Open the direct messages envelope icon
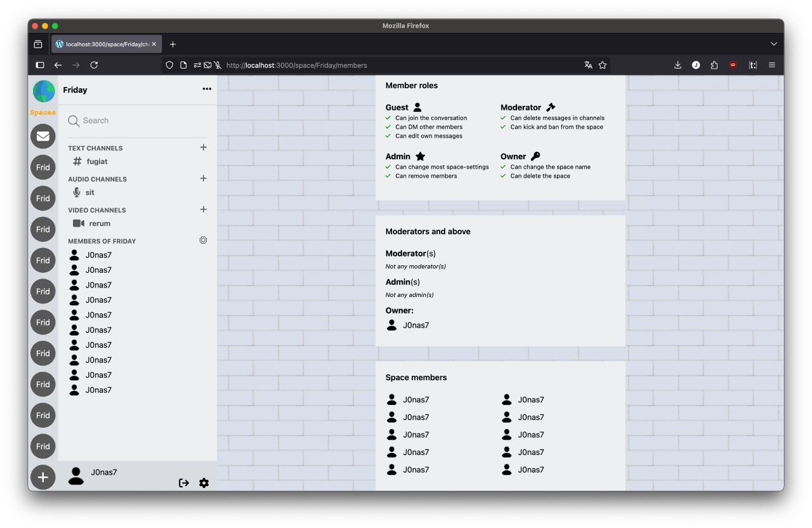 coord(43,136)
